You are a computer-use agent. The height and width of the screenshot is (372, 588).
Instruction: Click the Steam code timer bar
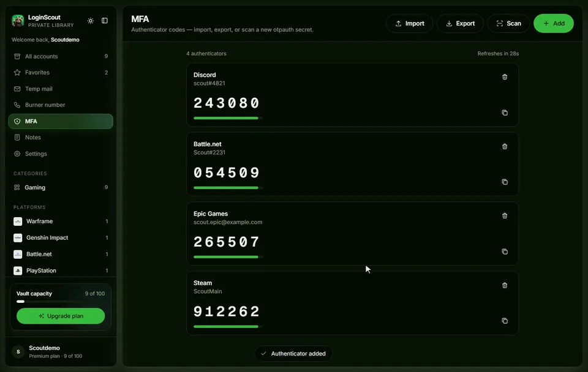coord(228,327)
